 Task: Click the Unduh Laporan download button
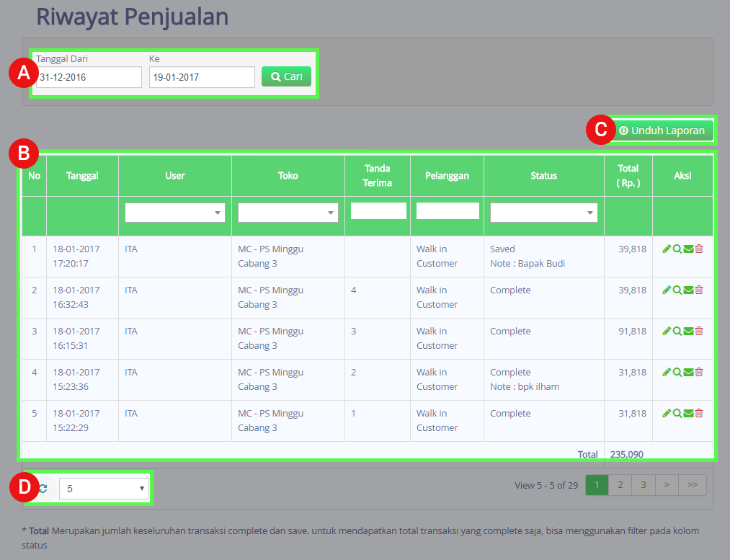point(662,130)
